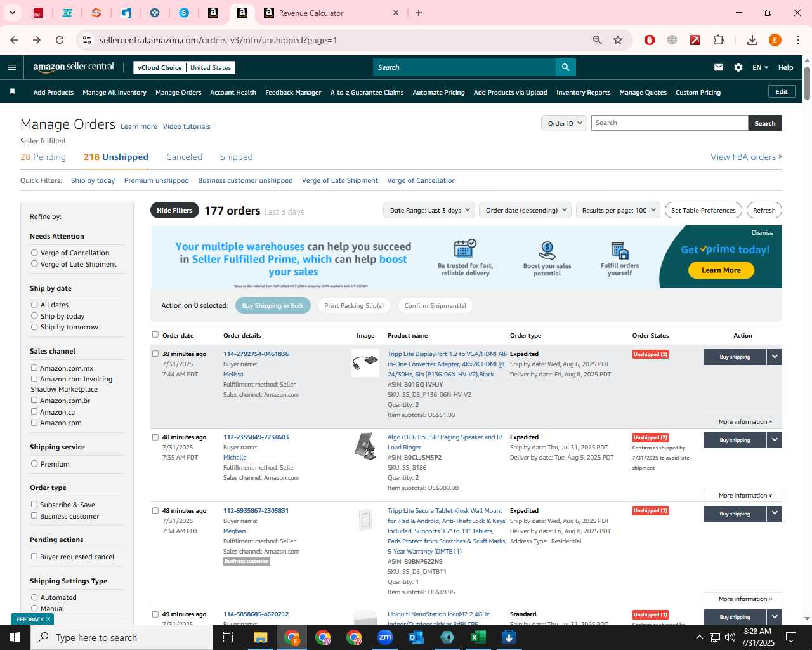Click the yellow Learn More button
Image resolution: width=812 pixels, height=650 pixels.
pos(721,270)
